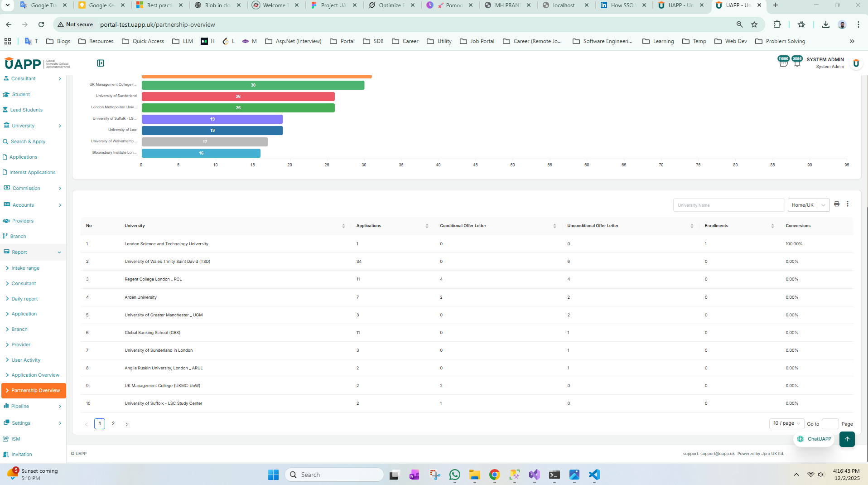Viewport: 868px width, 485px height.
Task: Click the UAPP logo
Action: coord(36,63)
